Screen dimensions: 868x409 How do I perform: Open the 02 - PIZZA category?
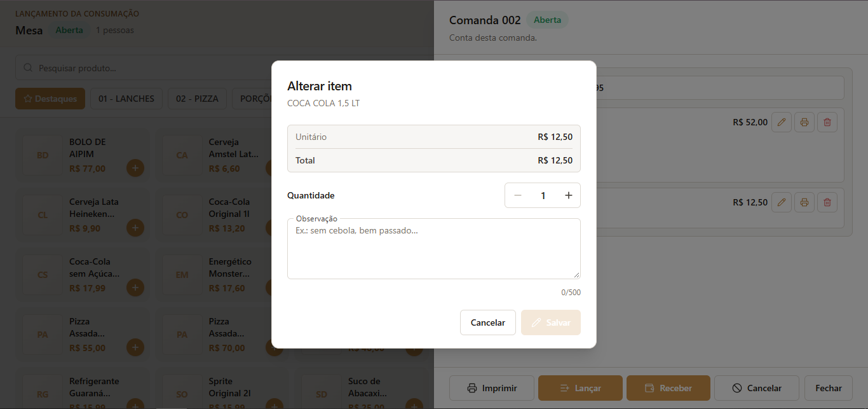coord(197,99)
